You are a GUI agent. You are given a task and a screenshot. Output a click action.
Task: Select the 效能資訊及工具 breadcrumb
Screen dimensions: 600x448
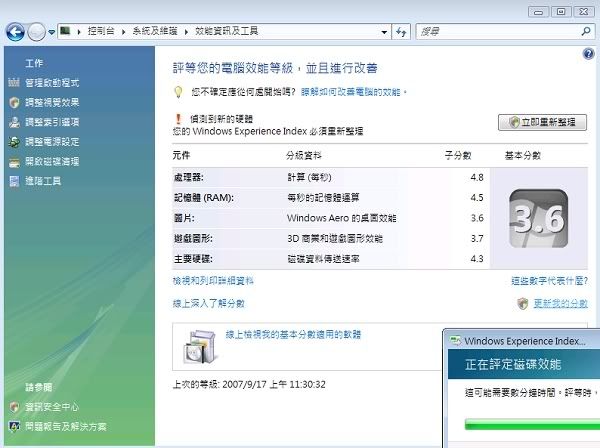point(227,31)
